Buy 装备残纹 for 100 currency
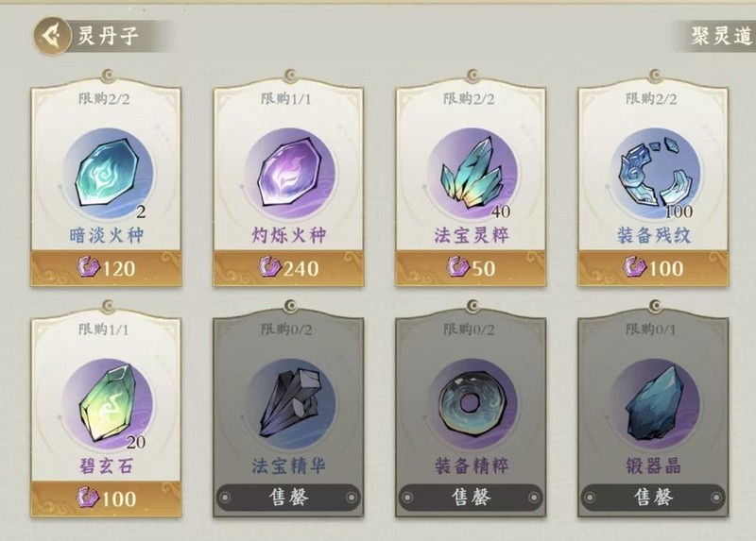The width and height of the screenshot is (756, 541). click(x=653, y=268)
